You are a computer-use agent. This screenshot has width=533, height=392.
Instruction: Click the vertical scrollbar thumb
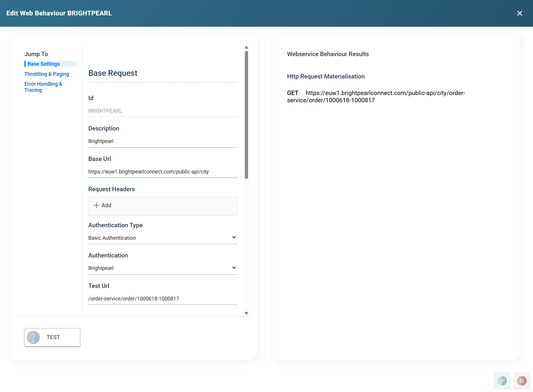click(x=246, y=115)
